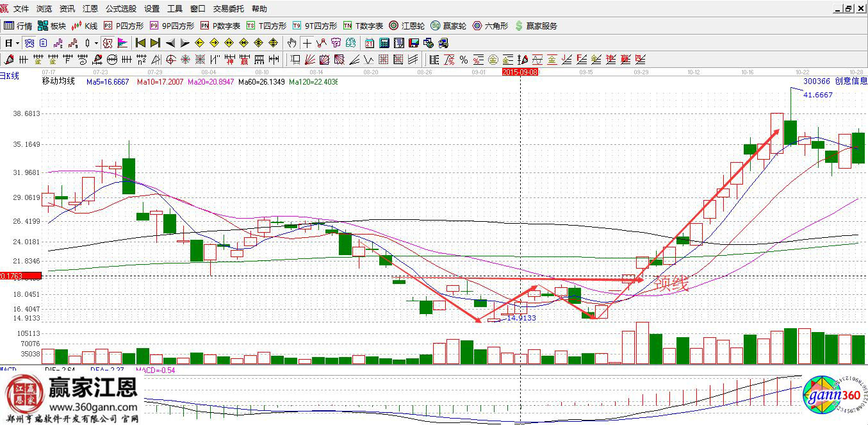Toggle the crosshair cursor tool
The height and width of the screenshot is (425, 868).
pos(307,43)
